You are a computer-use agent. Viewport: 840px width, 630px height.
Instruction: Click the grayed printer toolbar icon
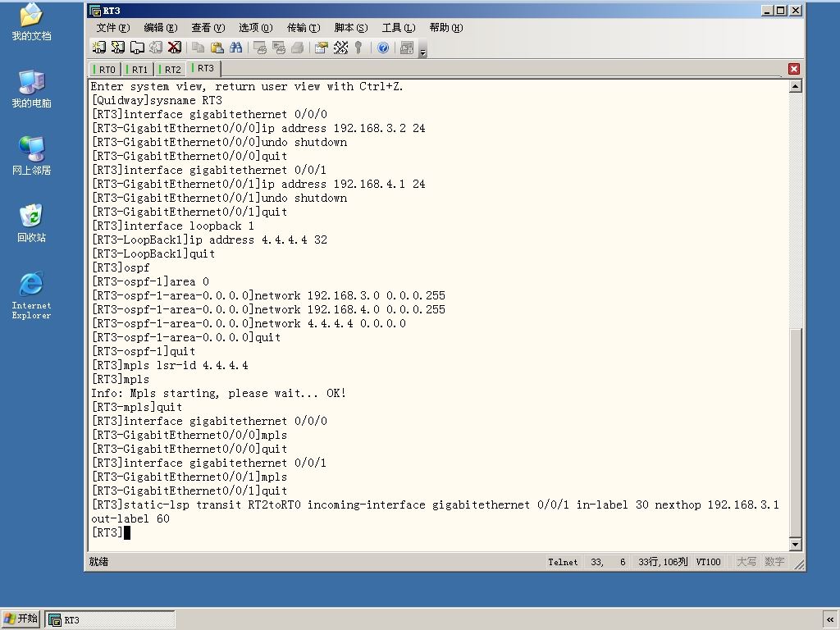[x=297, y=48]
